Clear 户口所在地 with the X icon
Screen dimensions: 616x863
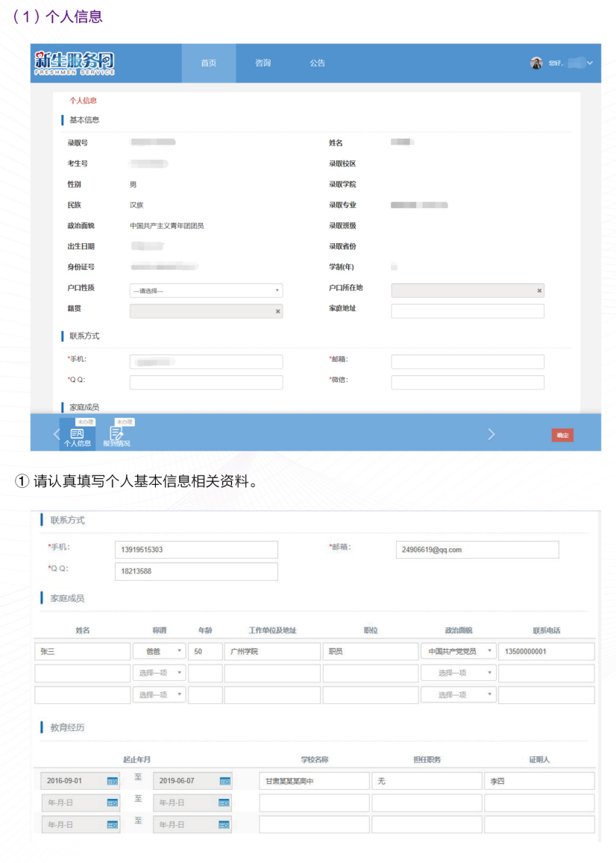(539, 290)
